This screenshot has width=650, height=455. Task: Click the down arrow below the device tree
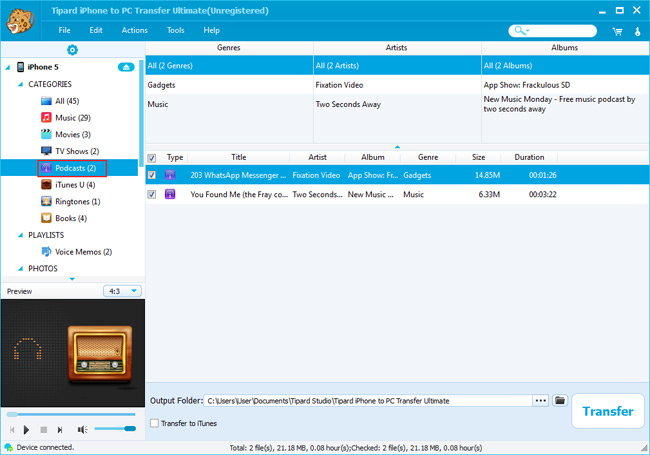click(x=72, y=279)
